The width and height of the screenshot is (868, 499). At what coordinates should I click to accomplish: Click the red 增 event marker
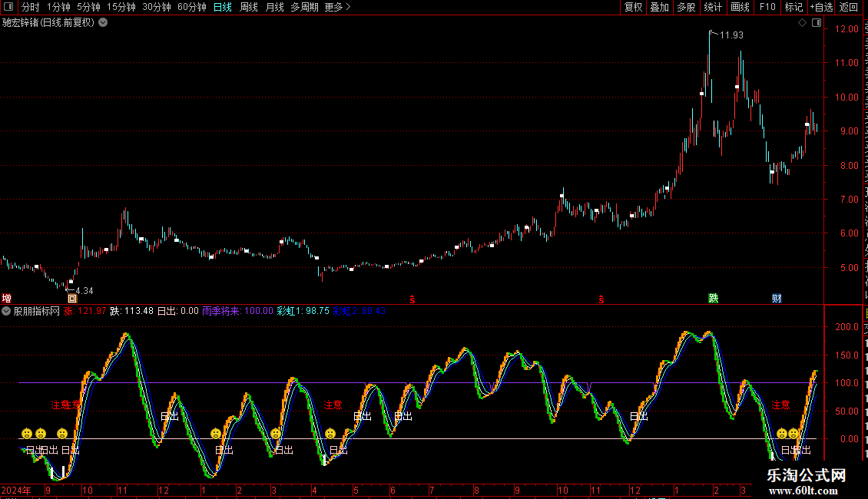pos(7,299)
